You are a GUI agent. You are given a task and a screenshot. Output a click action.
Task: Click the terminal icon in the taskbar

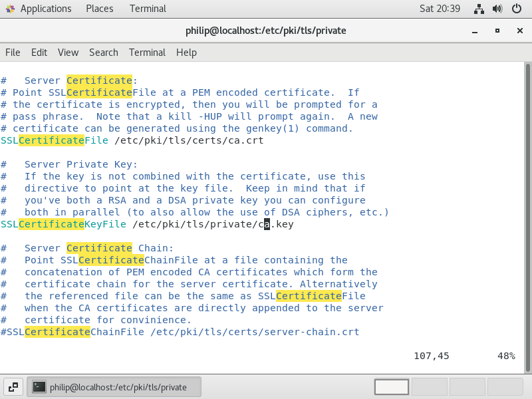[39, 387]
